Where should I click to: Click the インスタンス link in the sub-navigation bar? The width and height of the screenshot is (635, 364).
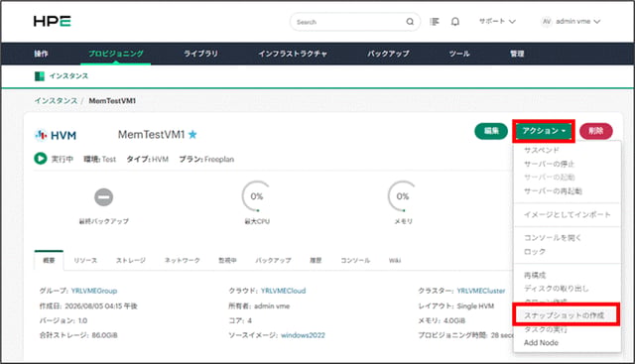(x=68, y=76)
